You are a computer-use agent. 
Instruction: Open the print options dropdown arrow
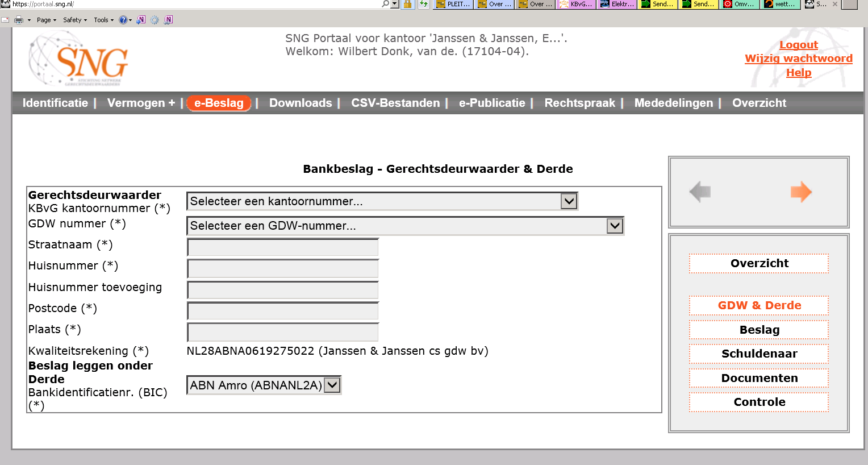coord(29,20)
